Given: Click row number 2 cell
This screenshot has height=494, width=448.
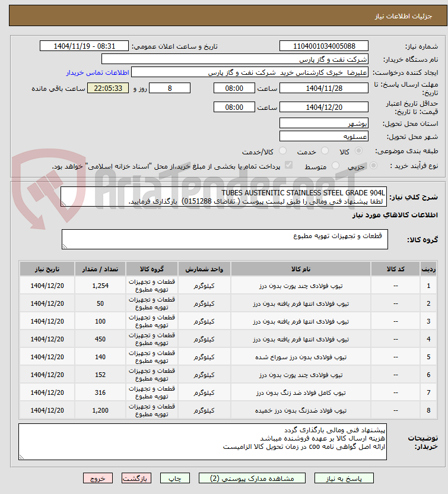Looking at the screenshot, I should [428, 303].
